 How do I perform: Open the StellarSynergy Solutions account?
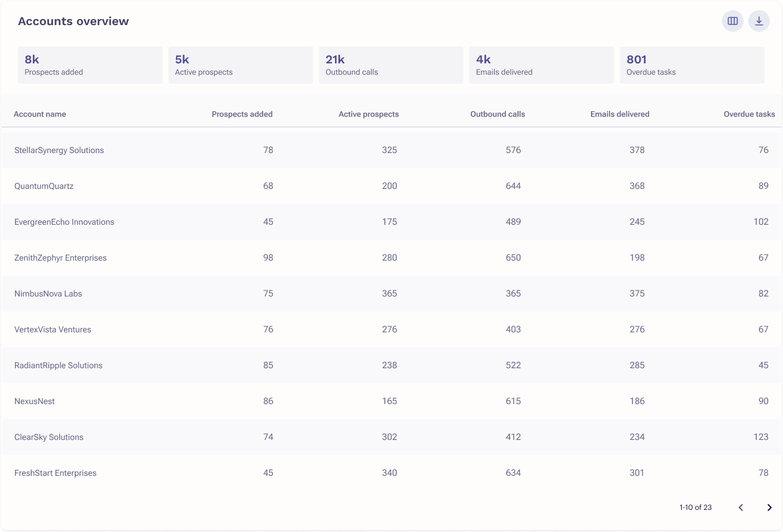(59, 150)
